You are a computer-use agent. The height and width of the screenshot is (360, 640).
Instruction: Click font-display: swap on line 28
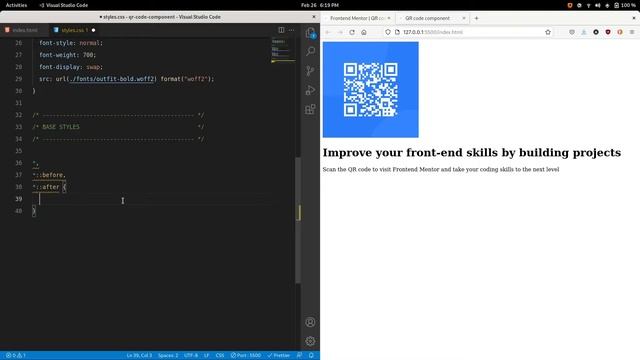click(71, 67)
